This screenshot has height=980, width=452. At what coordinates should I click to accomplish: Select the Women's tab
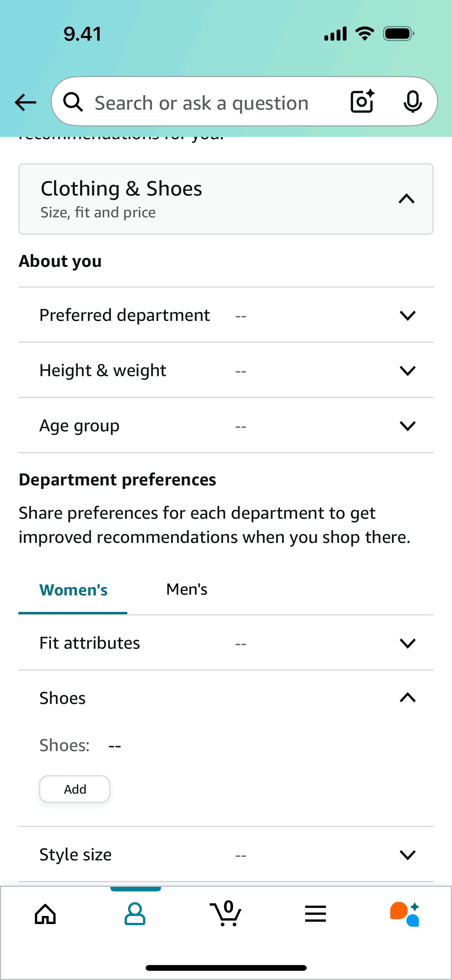[x=73, y=590]
